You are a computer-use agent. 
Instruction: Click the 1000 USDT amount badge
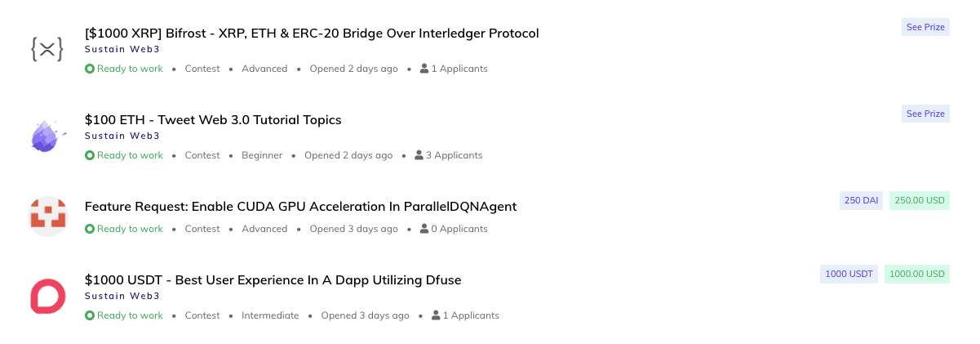[849, 274]
